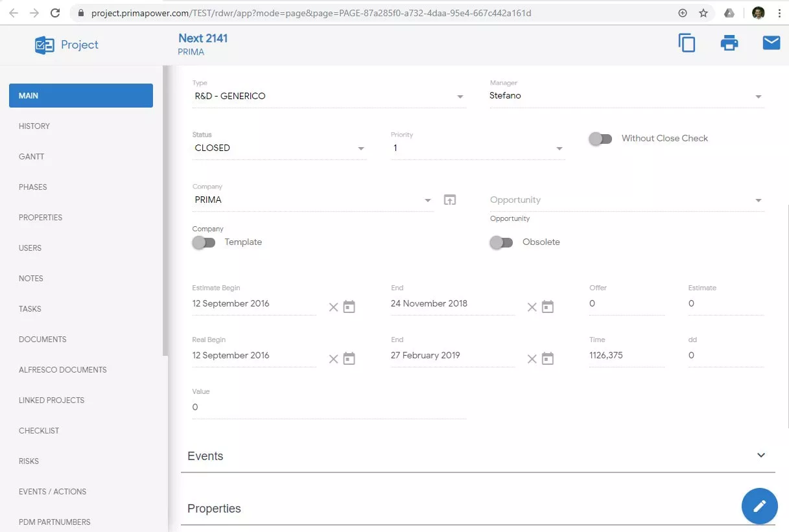Toggle the Obsolete switch
This screenshot has height=532, width=789.
click(x=501, y=242)
